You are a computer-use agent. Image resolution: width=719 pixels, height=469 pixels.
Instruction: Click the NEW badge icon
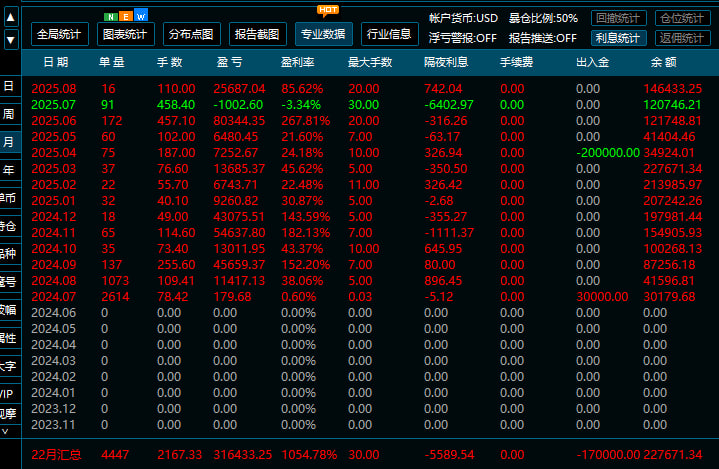(x=126, y=17)
